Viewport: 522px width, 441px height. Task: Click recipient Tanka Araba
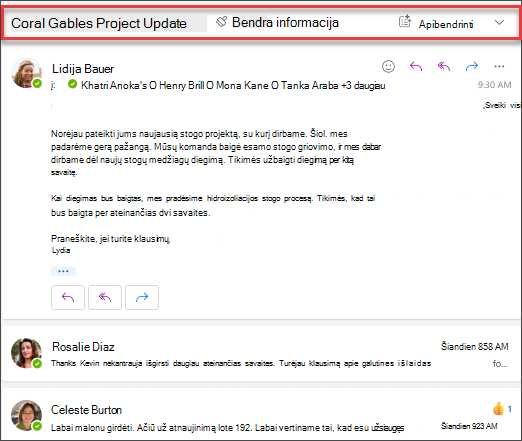click(x=309, y=85)
